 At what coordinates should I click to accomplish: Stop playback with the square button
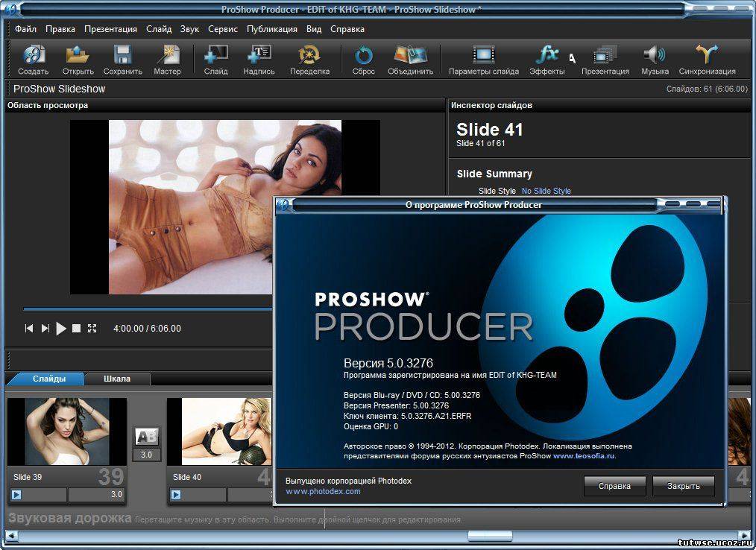coord(76,329)
